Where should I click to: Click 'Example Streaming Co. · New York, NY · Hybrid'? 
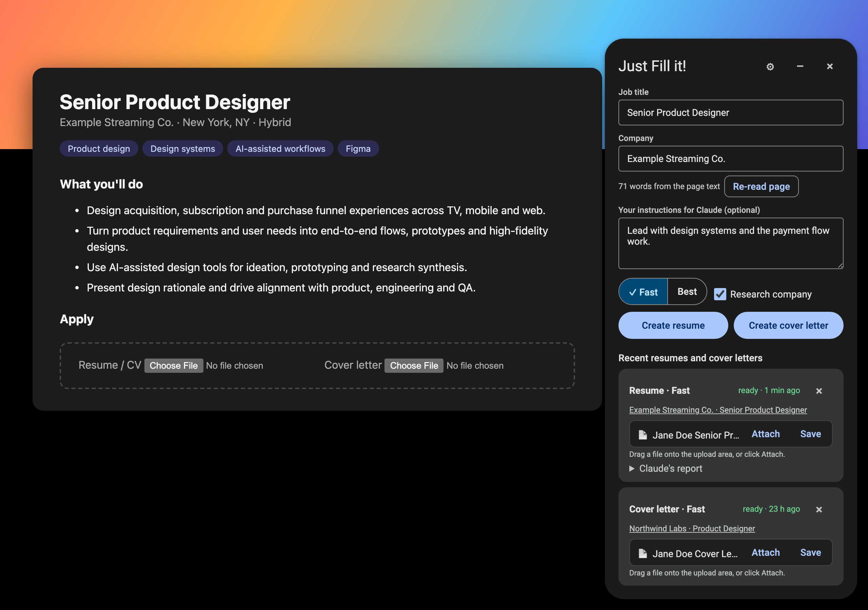tap(175, 122)
